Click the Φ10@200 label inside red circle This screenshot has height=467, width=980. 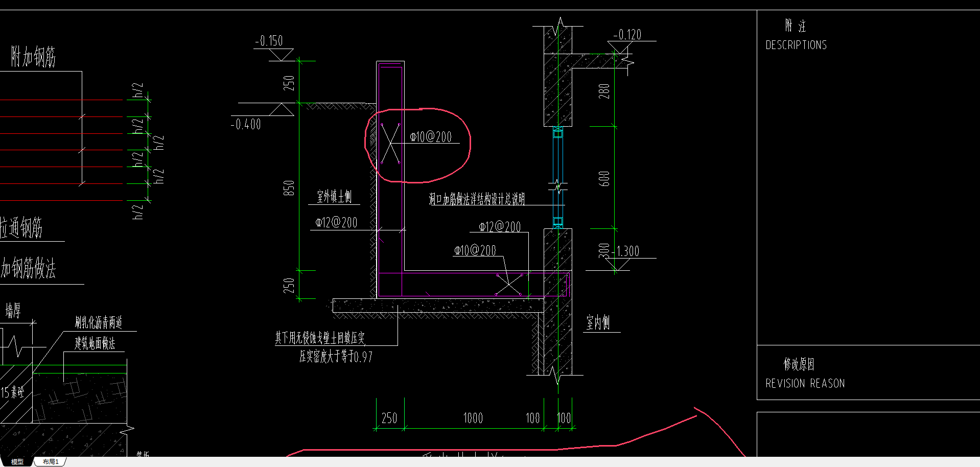(x=431, y=137)
